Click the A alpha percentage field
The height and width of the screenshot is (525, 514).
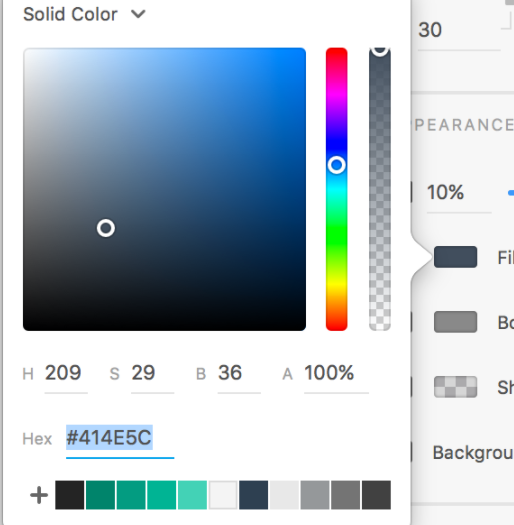pyautogui.click(x=336, y=374)
